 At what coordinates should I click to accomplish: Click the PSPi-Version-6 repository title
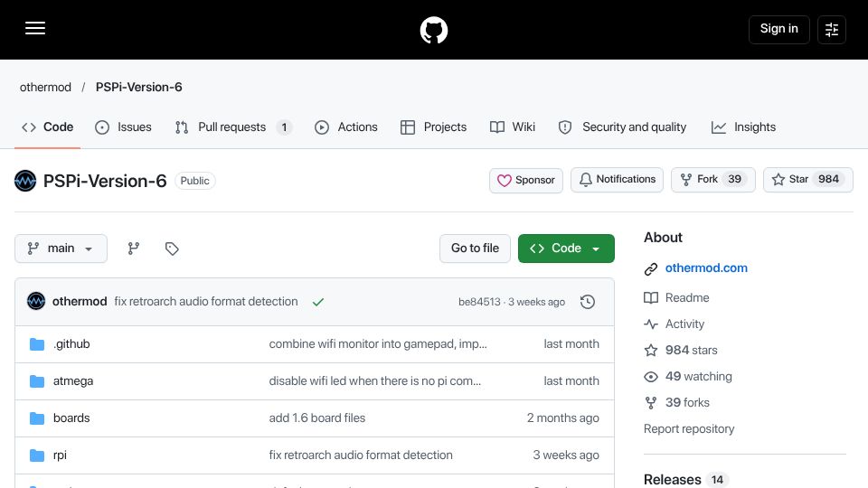point(105,181)
